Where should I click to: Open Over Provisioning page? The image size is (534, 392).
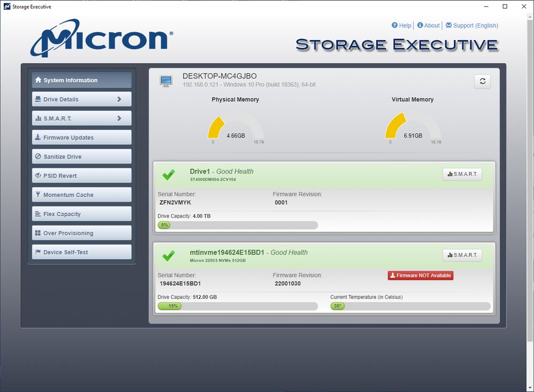tap(82, 233)
